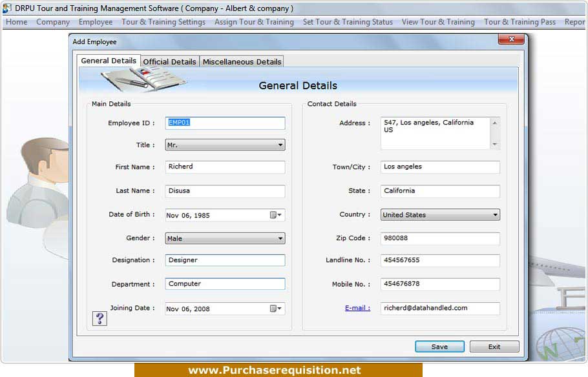
Task: Click the DRPU application icon in title bar
Action: pyautogui.click(x=6, y=8)
